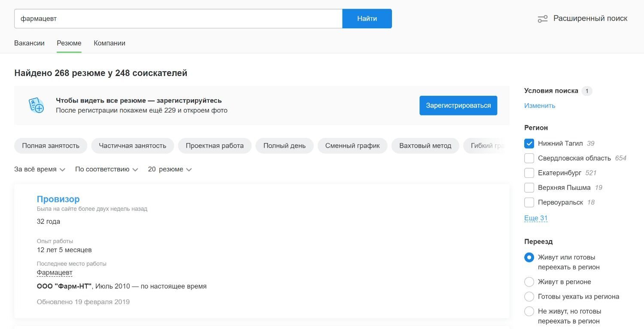Apply the Сменный график filter chip
This screenshot has width=644, height=329.
(x=352, y=146)
